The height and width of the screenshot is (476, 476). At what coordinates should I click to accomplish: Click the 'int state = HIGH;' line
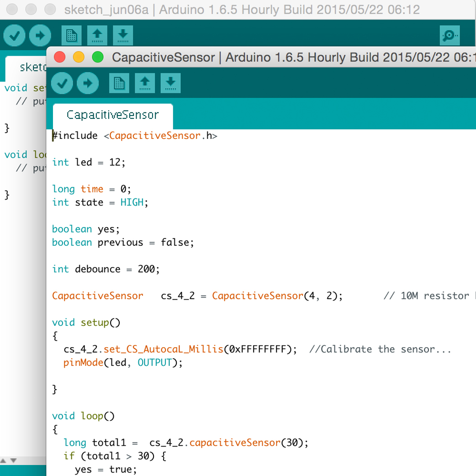[100, 202]
